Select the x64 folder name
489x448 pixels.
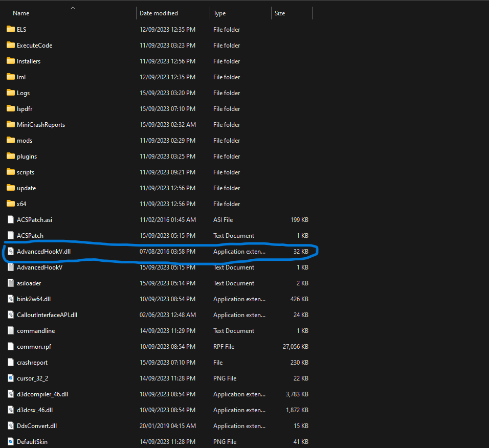[x=21, y=204]
